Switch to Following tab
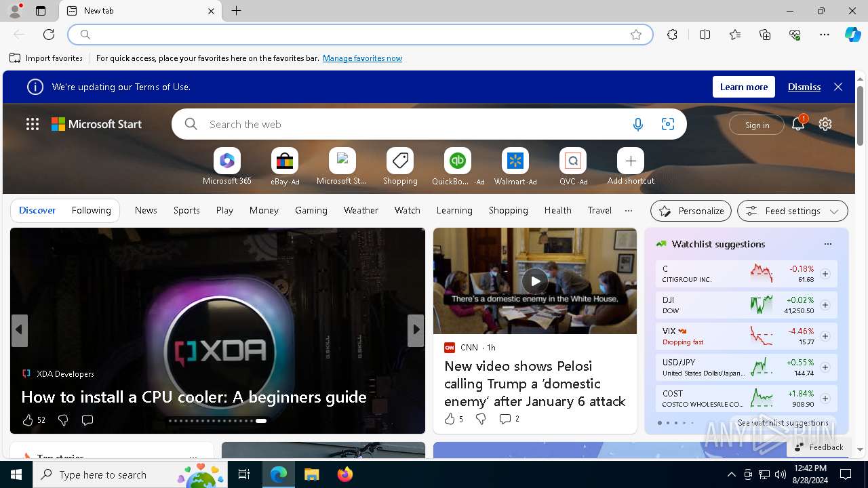The image size is (868, 488). [91, 211]
